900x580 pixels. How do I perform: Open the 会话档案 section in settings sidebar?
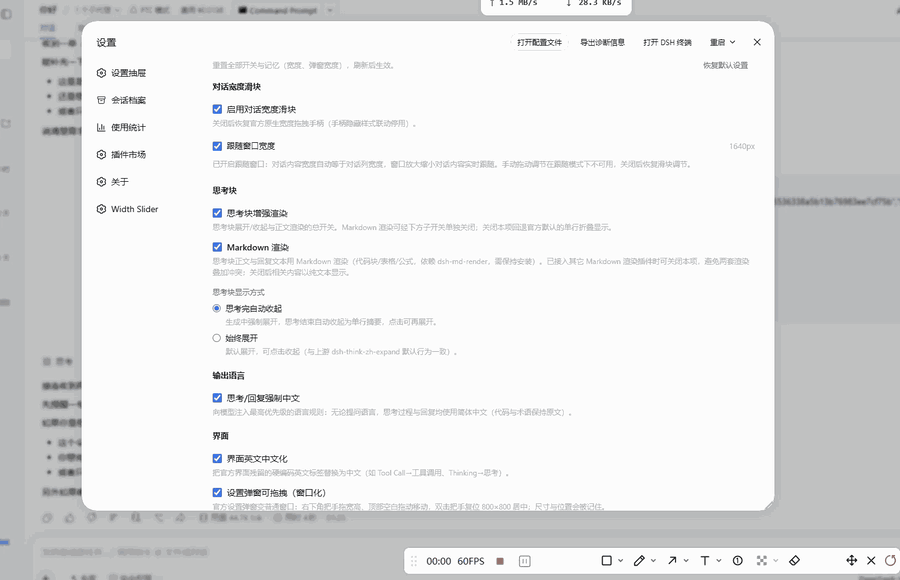point(122,100)
